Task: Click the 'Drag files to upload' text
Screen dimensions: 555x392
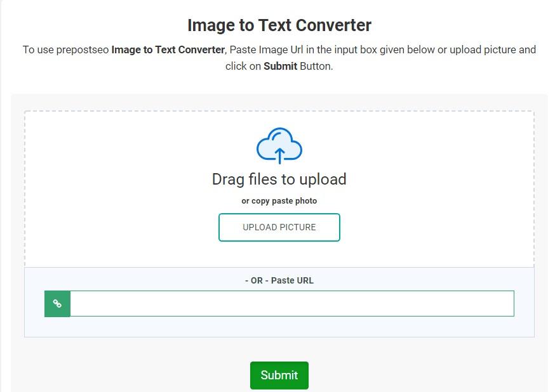Action: 279,180
